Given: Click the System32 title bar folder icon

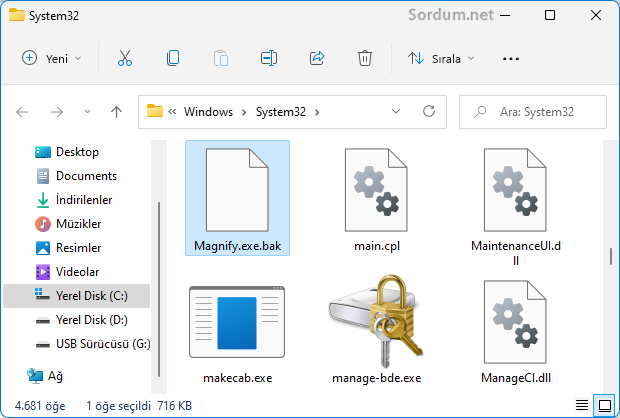Looking at the screenshot, I should [17, 15].
